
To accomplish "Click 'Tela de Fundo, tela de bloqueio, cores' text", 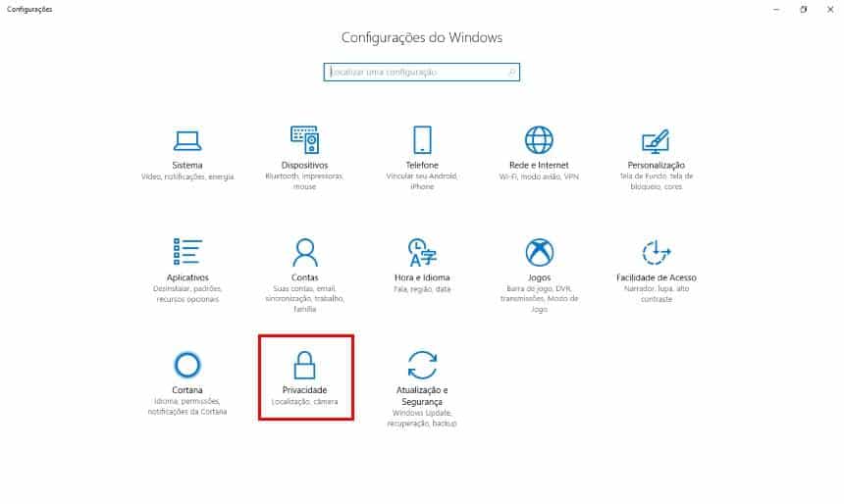I will pyautogui.click(x=657, y=181).
